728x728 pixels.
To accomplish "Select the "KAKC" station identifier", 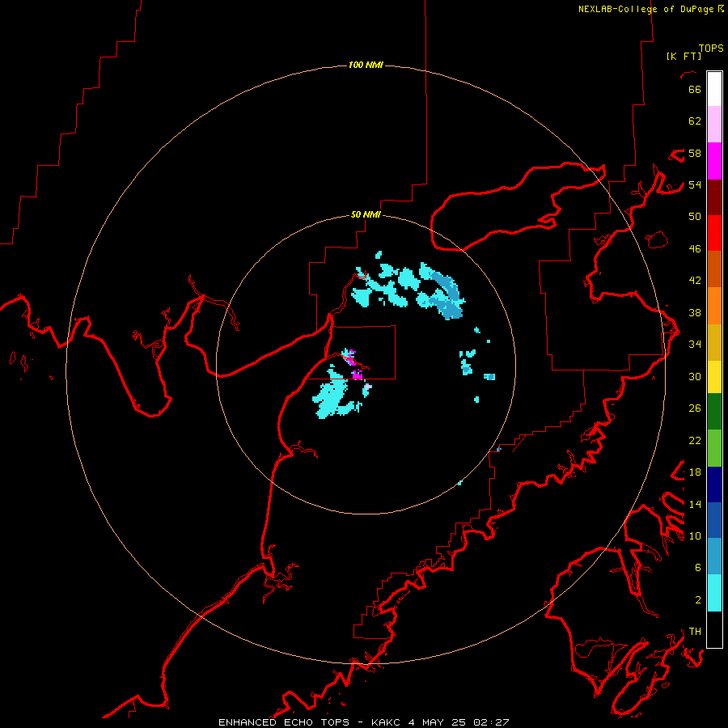I will pos(386,722).
